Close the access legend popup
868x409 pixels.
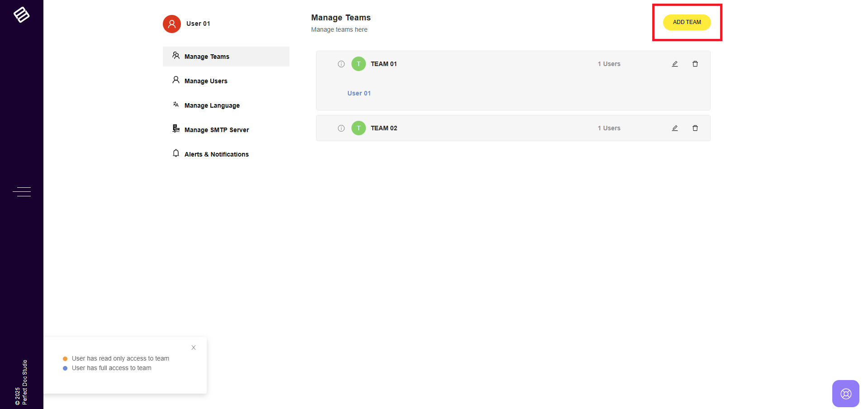(194, 347)
